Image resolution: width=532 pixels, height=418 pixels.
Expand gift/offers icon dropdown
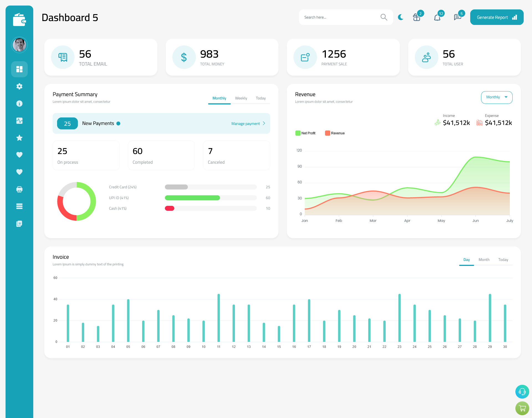click(416, 17)
